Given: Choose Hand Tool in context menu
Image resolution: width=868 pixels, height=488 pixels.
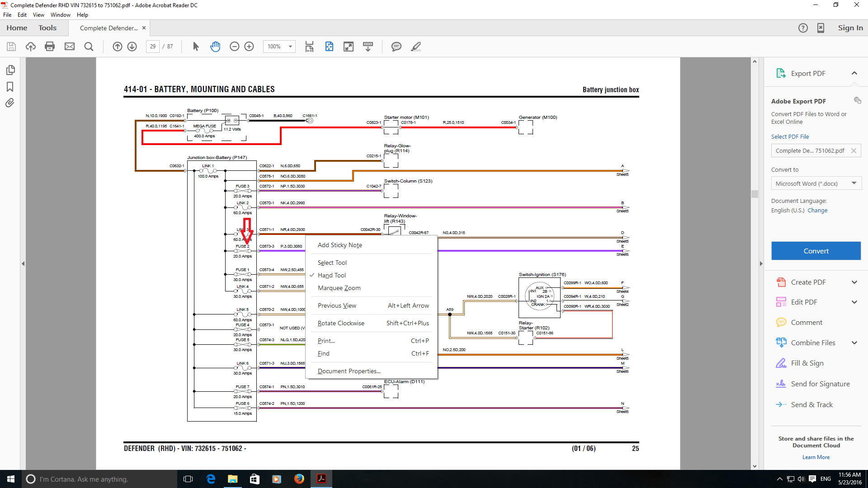Looking at the screenshot, I should tap(371, 275).
